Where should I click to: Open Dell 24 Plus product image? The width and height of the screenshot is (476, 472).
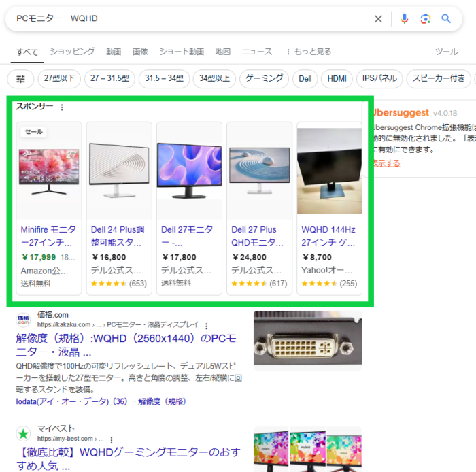pyautogui.click(x=119, y=171)
